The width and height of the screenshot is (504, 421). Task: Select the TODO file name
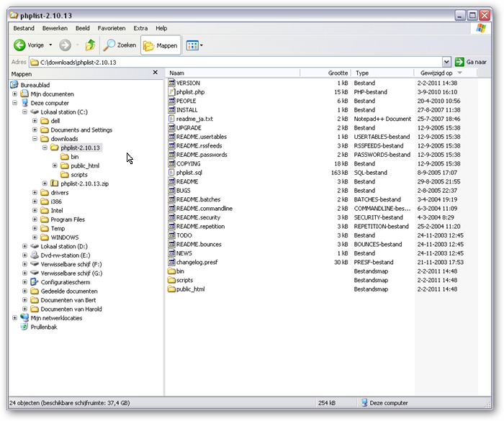pos(184,235)
